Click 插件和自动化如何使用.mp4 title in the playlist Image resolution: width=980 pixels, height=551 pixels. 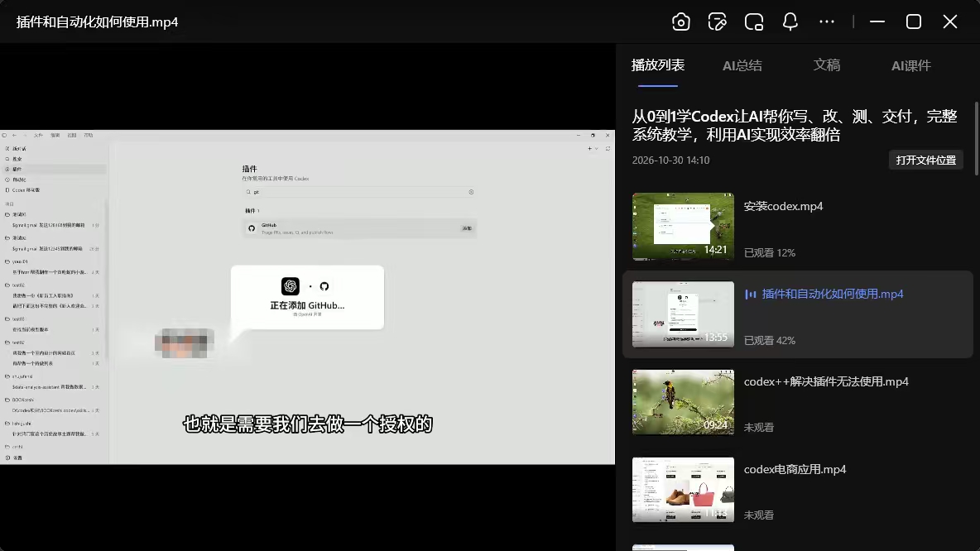pyautogui.click(x=833, y=294)
